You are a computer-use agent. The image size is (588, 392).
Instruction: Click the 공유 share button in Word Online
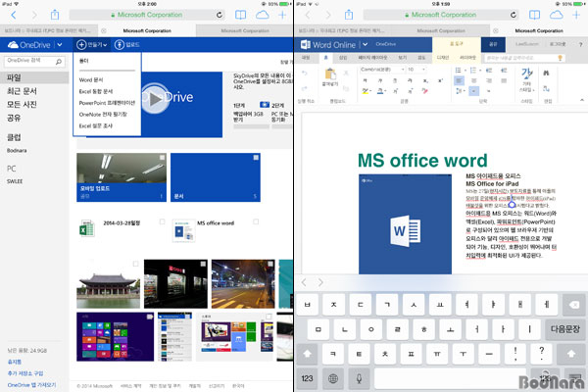(x=493, y=44)
